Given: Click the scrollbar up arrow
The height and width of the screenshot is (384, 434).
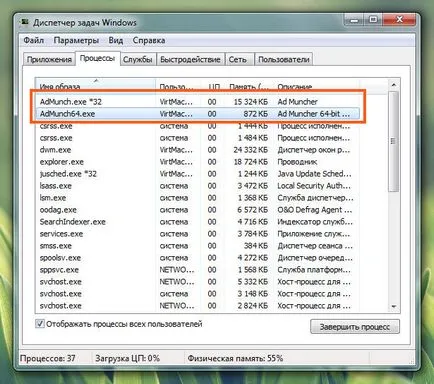Looking at the screenshot, I should [393, 85].
